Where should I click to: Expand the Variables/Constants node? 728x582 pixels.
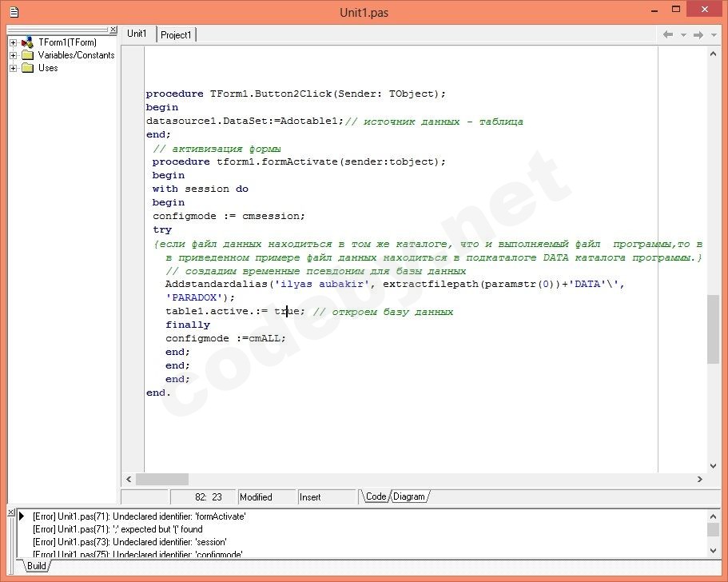pyautogui.click(x=14, y=55)
